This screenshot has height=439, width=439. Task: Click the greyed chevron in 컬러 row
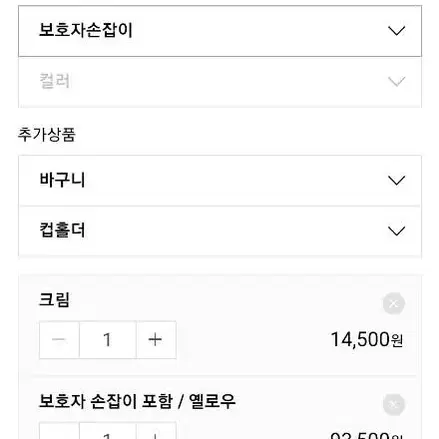(x=396, y=82)
